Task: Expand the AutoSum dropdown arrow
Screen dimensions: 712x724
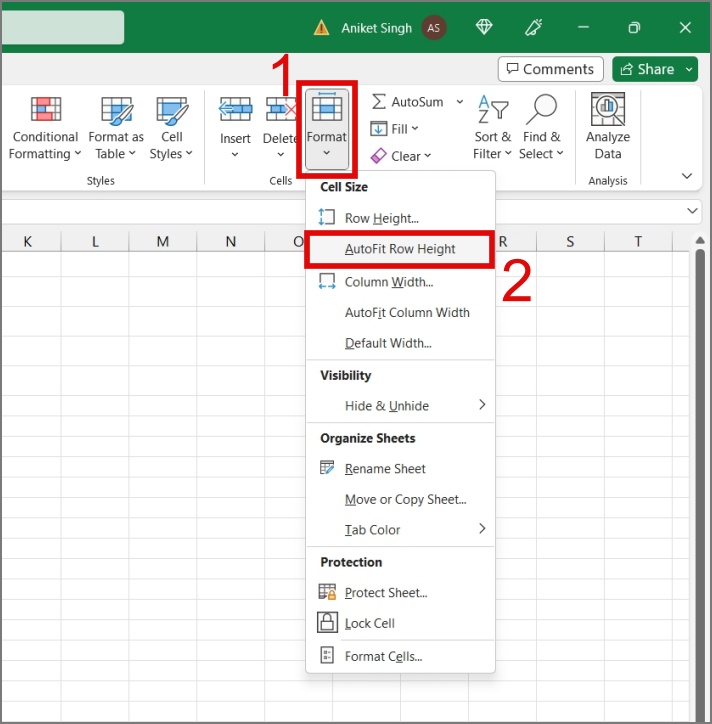Action: tap(459, 102)
